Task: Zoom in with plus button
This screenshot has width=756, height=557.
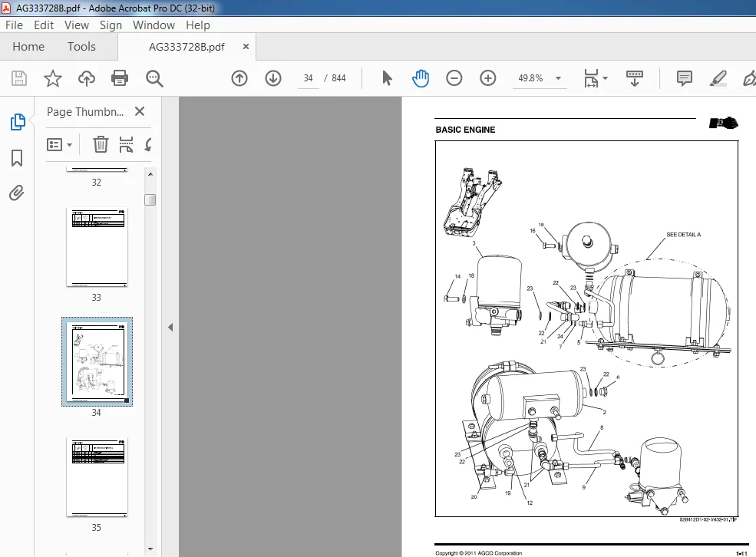Action: click(488, 78)
